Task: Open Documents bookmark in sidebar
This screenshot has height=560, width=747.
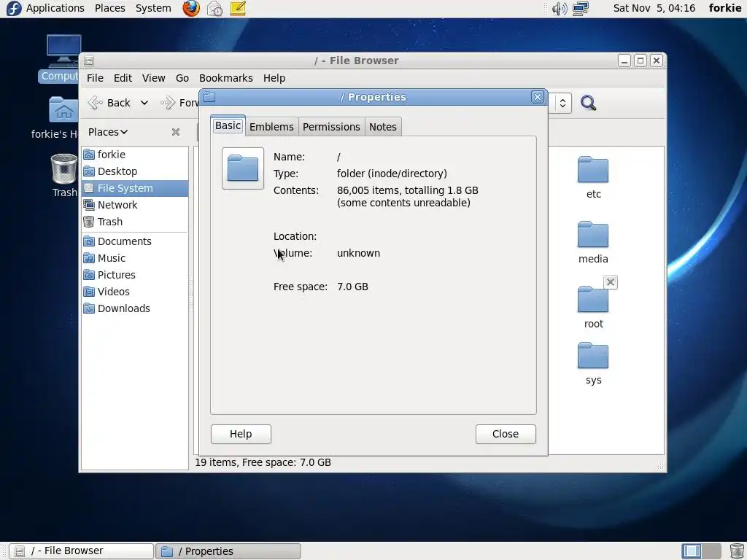Action: (135, 241)
